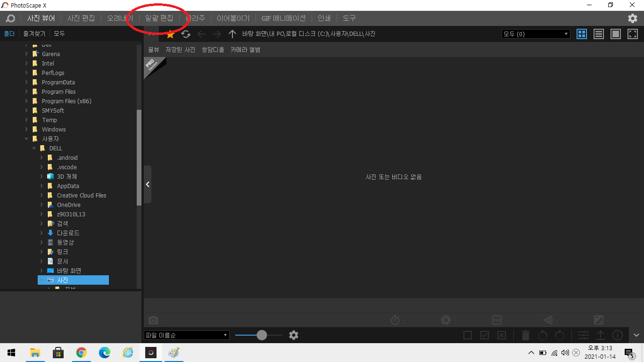The image size is (644, 362).
Task: Go up to the parent folder arrow
Action: pyautogui.click(x=232, y=34)
